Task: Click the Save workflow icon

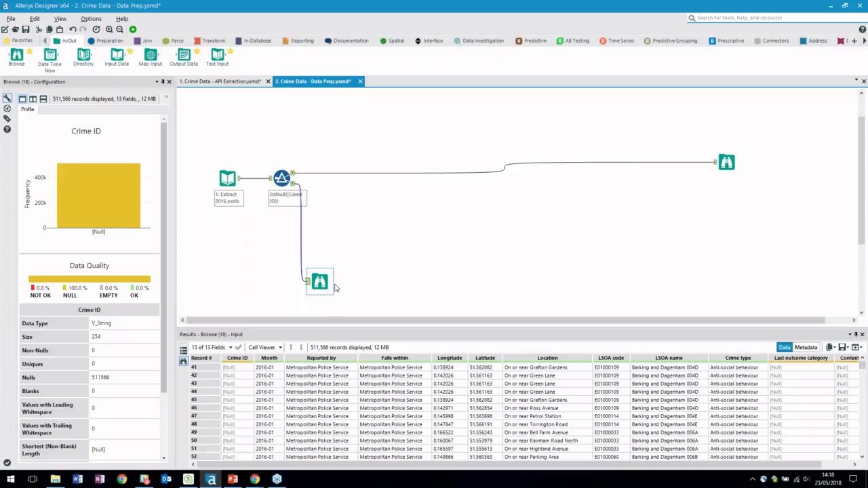Action: click(26, 29)
